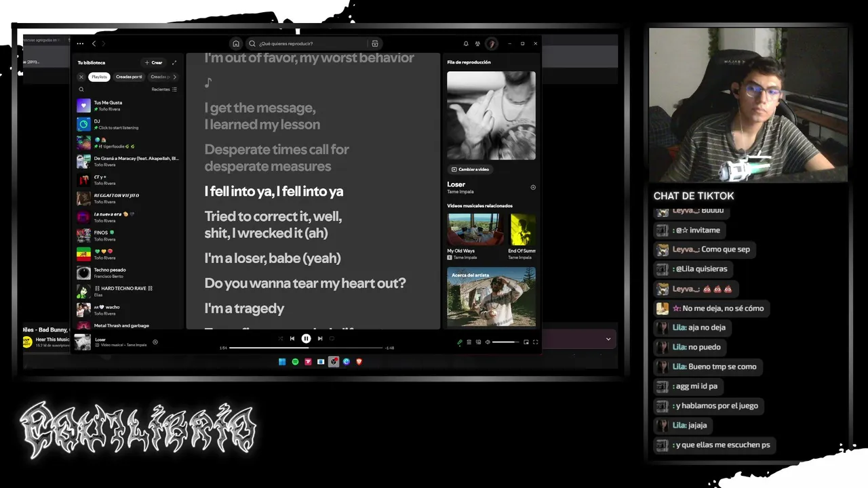The width and height of the screenshot is (868, 488).
Task: Open the 'wacho' playlist by Toño Rivera
Action: (127, 310)
